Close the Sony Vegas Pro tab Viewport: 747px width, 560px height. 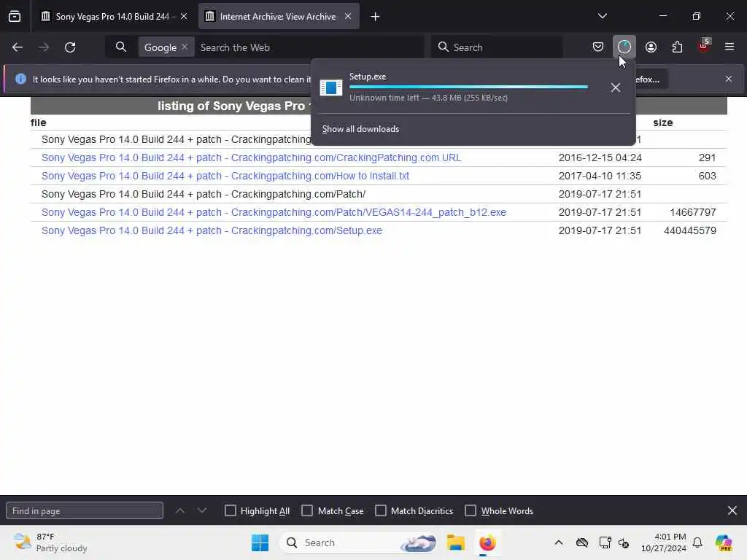[184, 17]
